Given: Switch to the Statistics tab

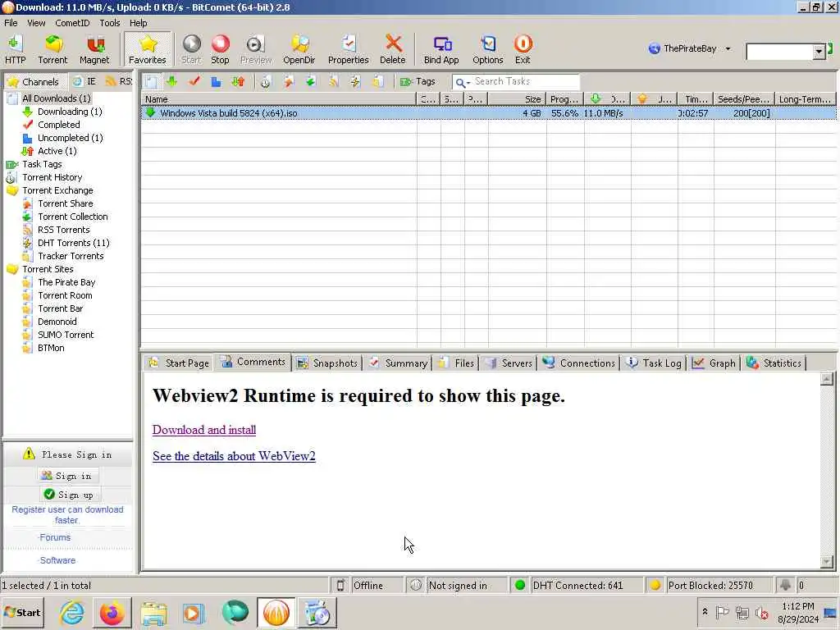Looking at the screenshot, I should click(774, 363).
